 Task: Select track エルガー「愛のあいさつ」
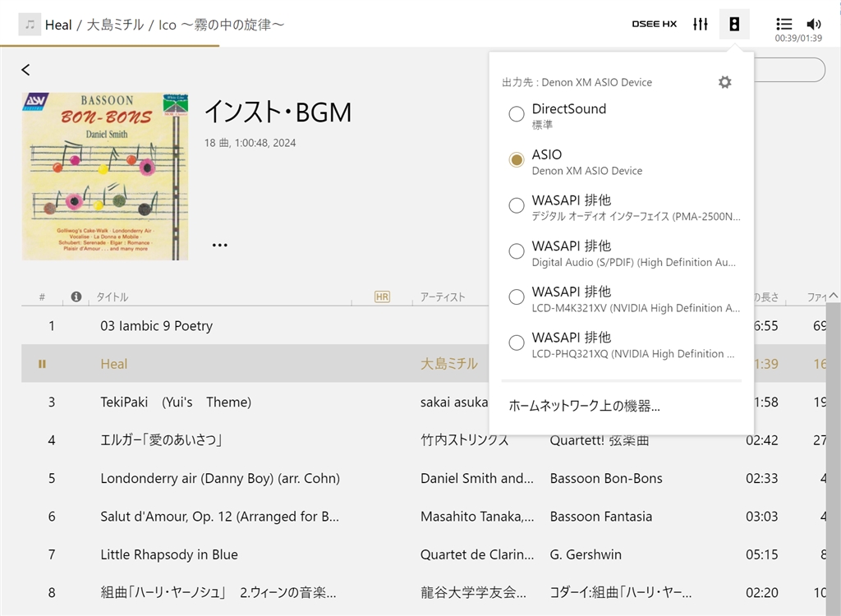[161, 440]
